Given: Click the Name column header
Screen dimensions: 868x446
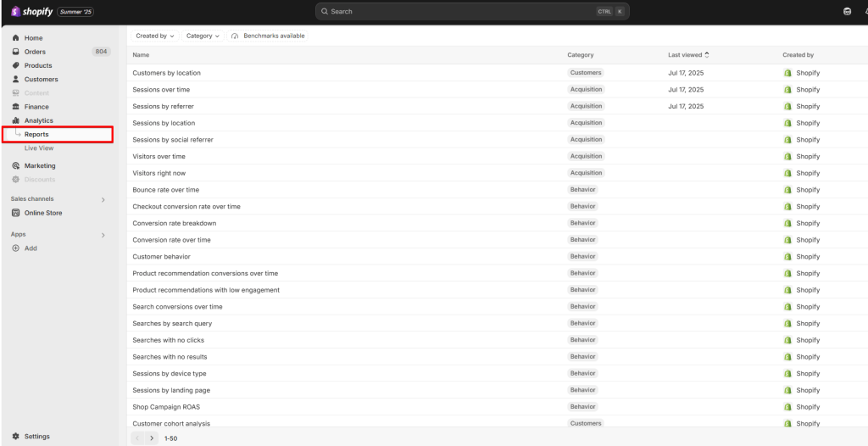Looking at the screenshot, I should point(141,55).
